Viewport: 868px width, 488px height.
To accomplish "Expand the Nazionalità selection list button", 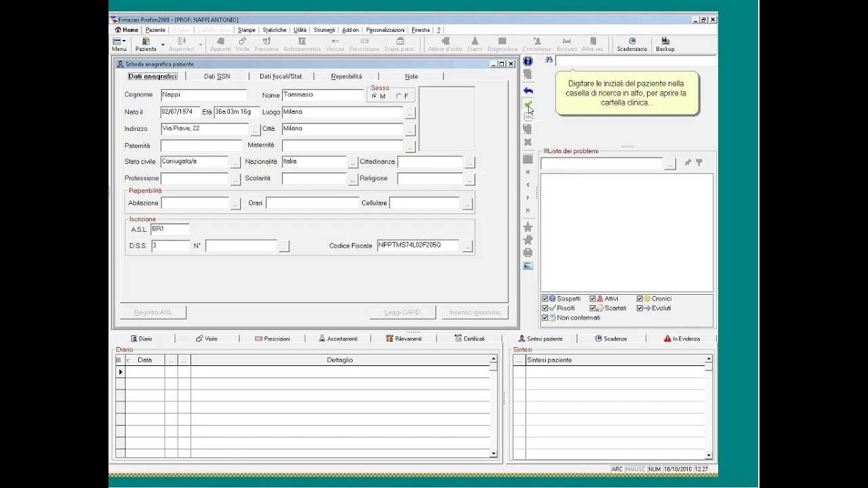I will 353,163.
